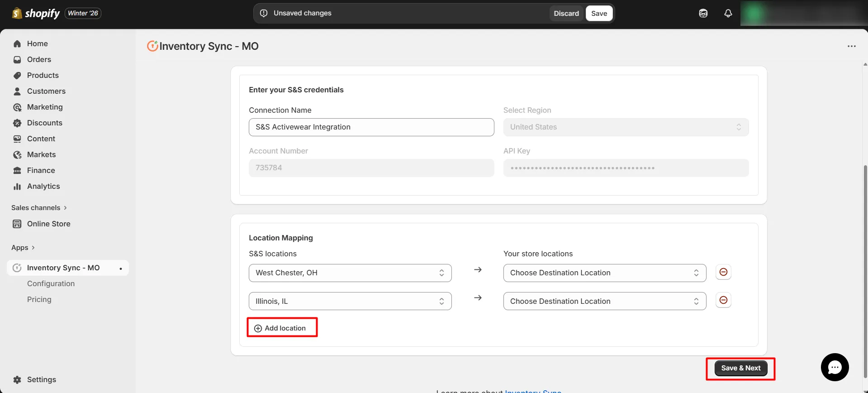868x393 pixels.
Task: Click the Shopify logo
Action: point(36,13)
